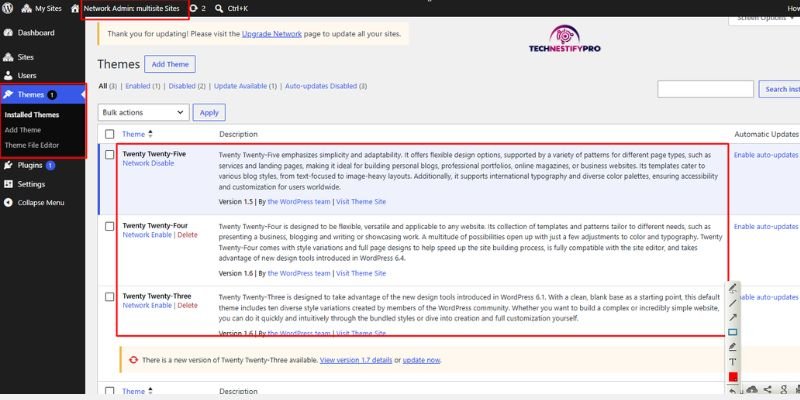This screenshot has width=800, height=400.
Task: Select the text T tool
Action: click(x=733, y=362)
